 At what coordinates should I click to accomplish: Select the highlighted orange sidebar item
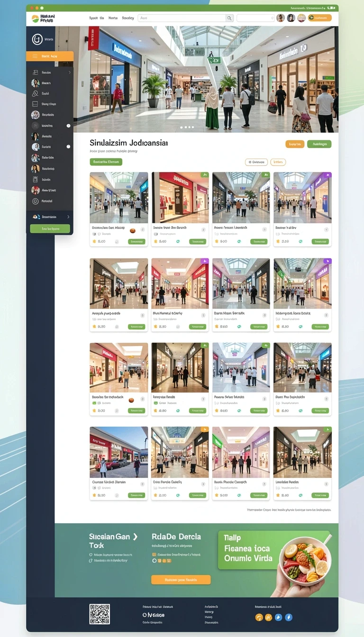pyautogui.click(x=50, y=56)
